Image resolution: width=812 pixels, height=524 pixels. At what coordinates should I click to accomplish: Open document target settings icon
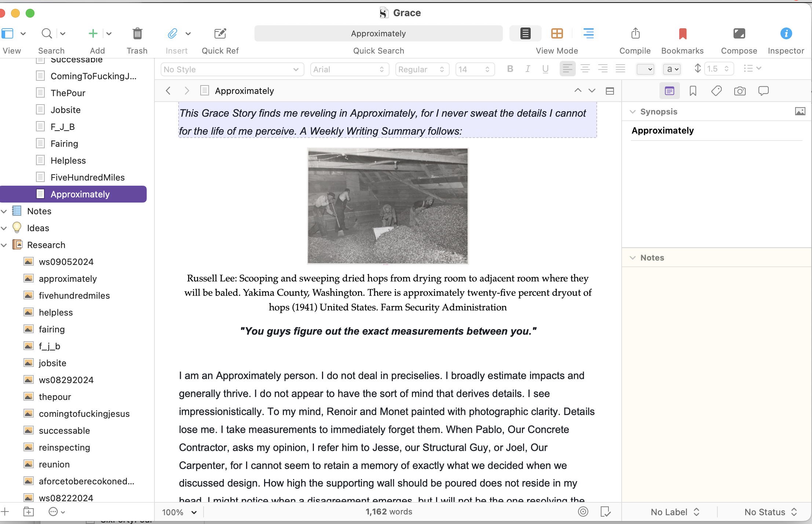pyautogui.click(x=583, y=512)
